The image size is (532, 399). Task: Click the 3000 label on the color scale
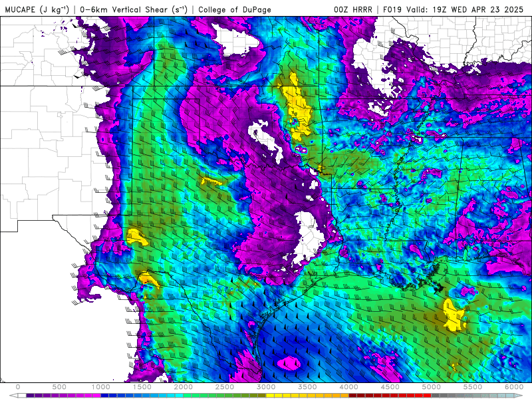pos(267,387)
